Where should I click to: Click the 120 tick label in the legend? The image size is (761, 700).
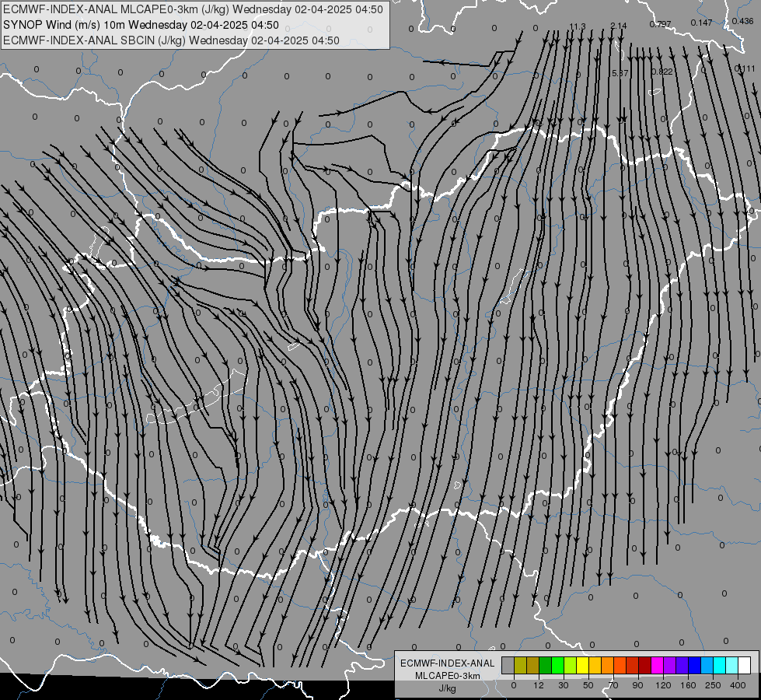pyautogui.click(x=663, y=685)
